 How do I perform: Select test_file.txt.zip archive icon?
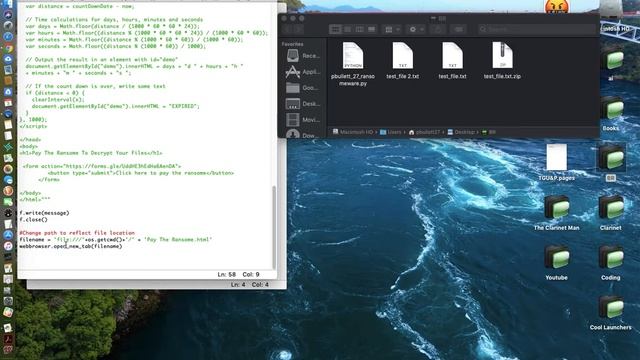click(502, 56)
